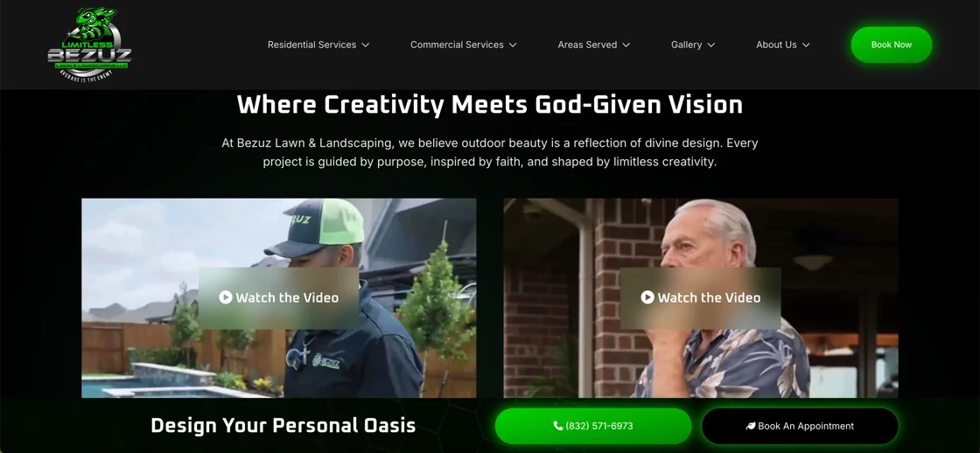Click play icon on left video

pos(226,297)
